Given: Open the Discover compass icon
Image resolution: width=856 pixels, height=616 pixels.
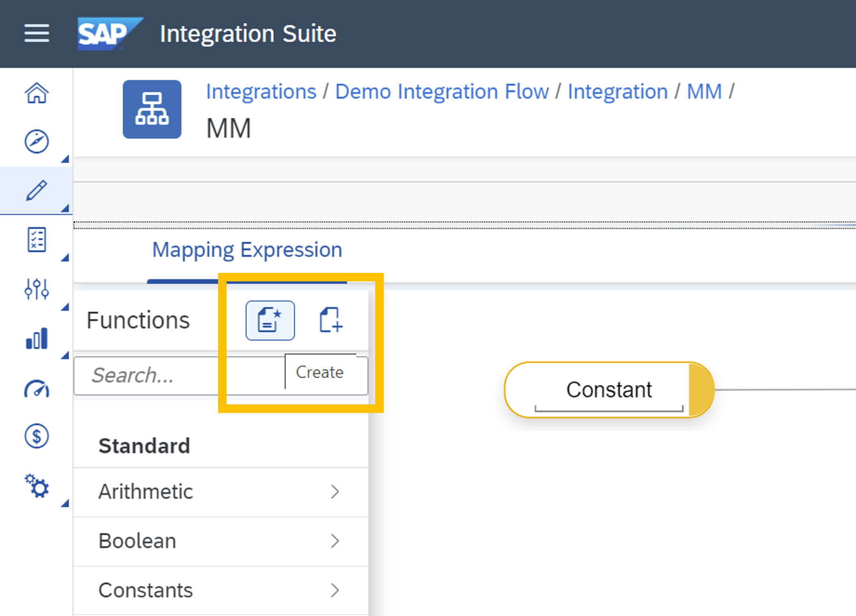Looking at the screenshot, I should [37, 141].
